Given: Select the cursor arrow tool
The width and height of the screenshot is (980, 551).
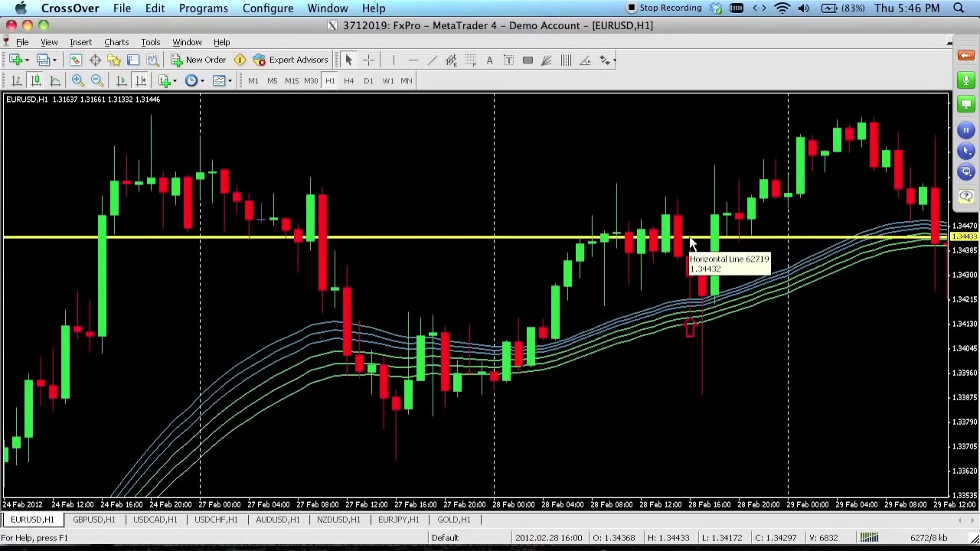Looking at the screenshot, I should coord(348,60).
